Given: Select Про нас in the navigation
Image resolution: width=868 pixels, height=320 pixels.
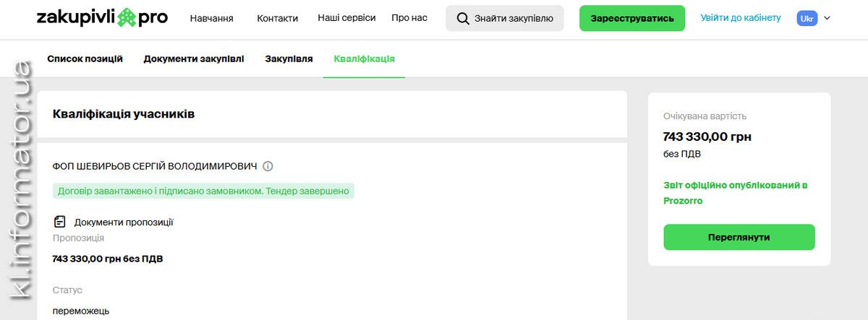Looking at the screenshot, I should 409,17.
